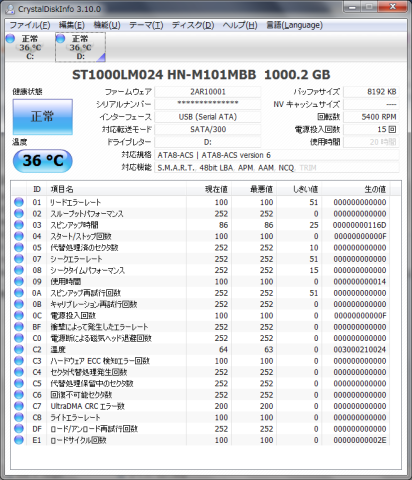412x480 pixels.
Task: Click status icon for ID 09 使用時間 row
Action: pos(19,281)
